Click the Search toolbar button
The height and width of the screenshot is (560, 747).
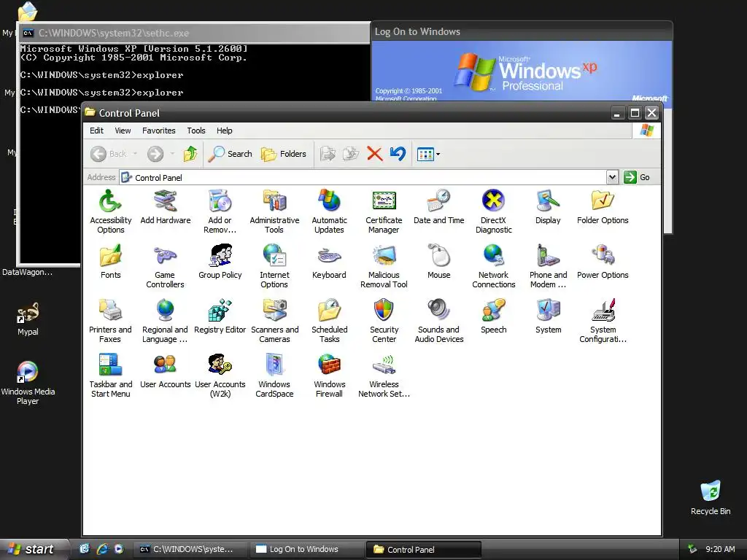(x=231, y=154)
